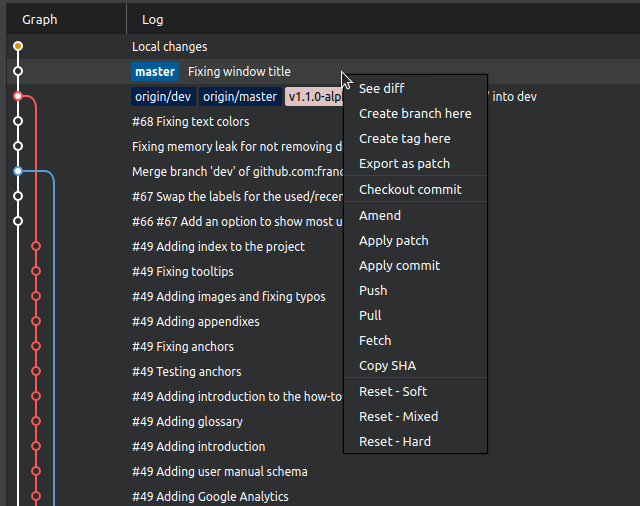Select Export as patch
Viewport: 640px width, 506px height.
coord(416,164)
